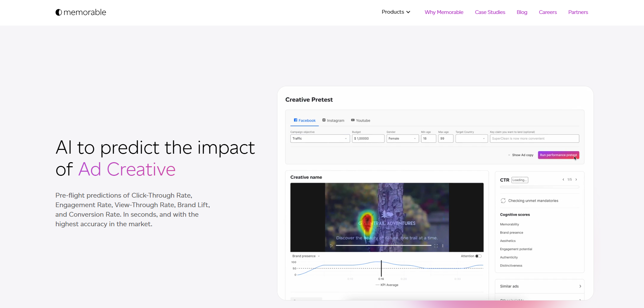Click the memorable logo icon
This screenshot has height=308, width=644.
(x=59, y=12)
